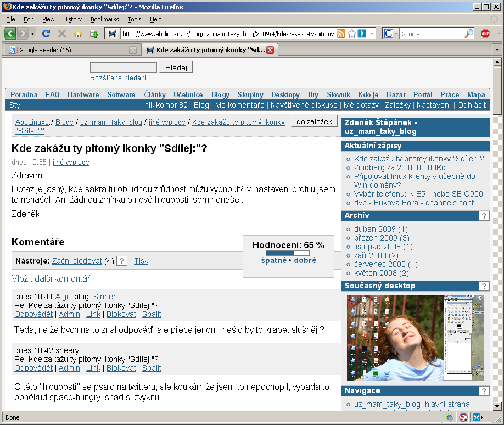
Task: Open the Hardware section link
Action: [x=83, y=94]
